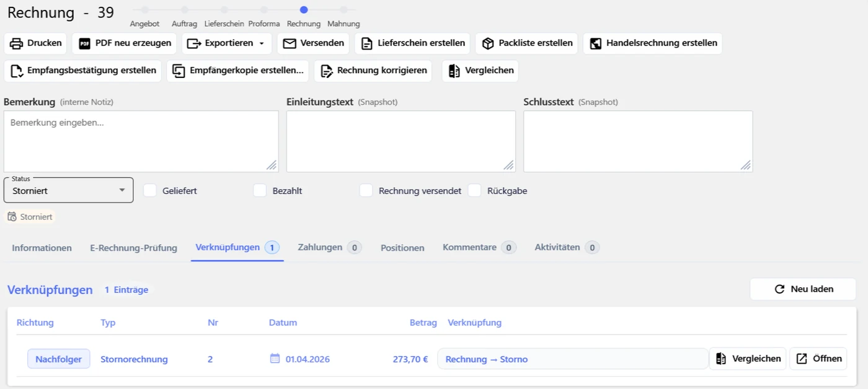Click the envelope icon on Versenden
The height and width of the screenshot is (389, 868).
coord(289,43)
